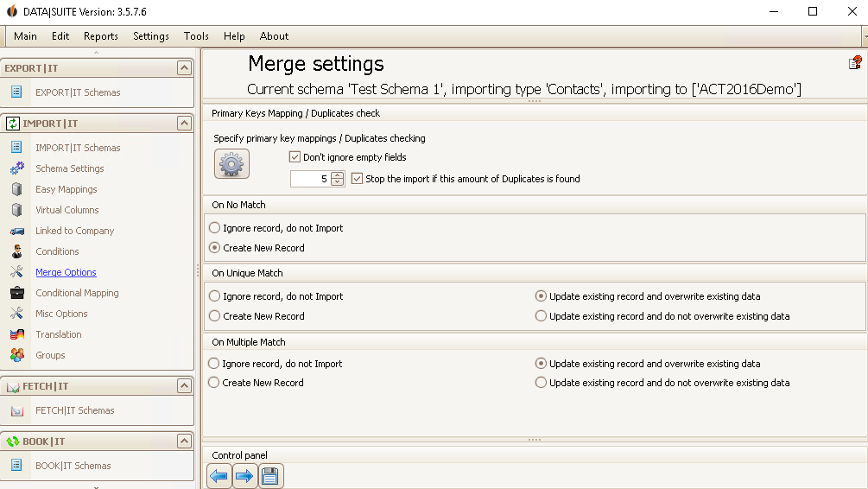Click the BOOK|IT Schemas list icon
868x489 pixels.
point(16,465)
